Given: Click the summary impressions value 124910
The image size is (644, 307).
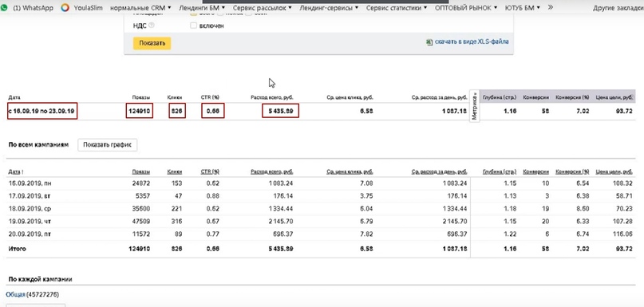Looking at the screenshot, I should (139, 111).
